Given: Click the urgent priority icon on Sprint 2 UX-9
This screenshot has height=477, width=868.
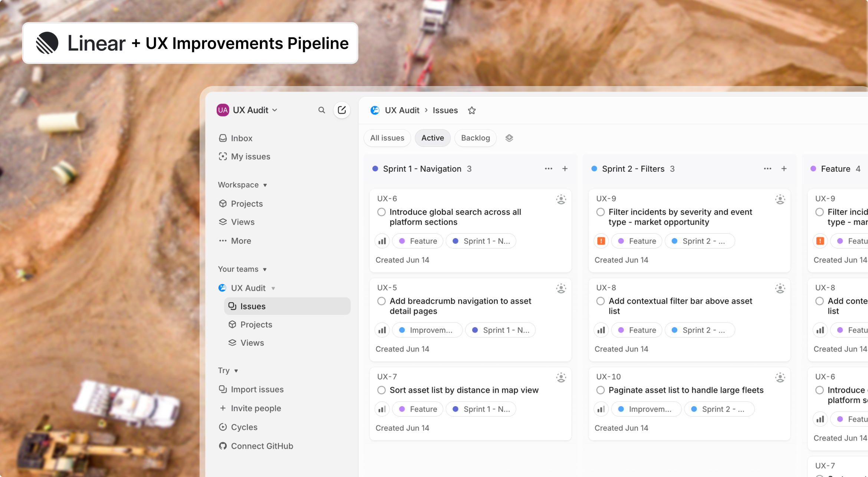Looking at the screenshot, I should tap(601, 241).
